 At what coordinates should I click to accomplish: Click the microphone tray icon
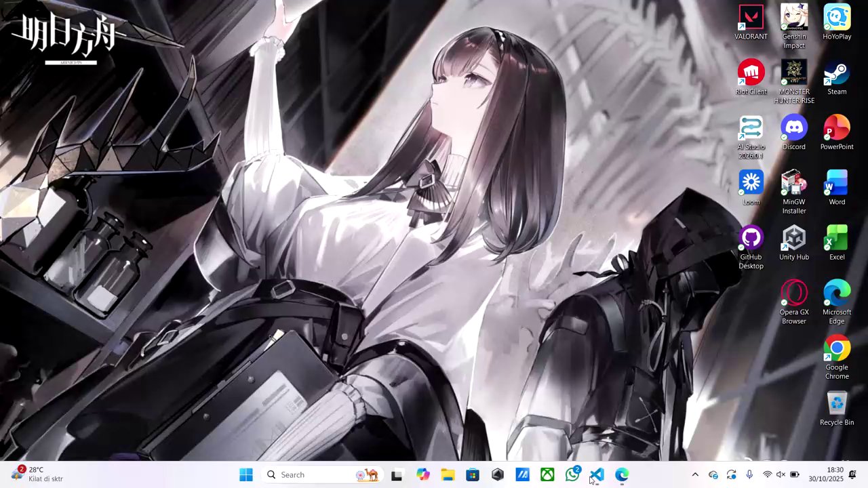pyautogui.click(x=749, y=475)
